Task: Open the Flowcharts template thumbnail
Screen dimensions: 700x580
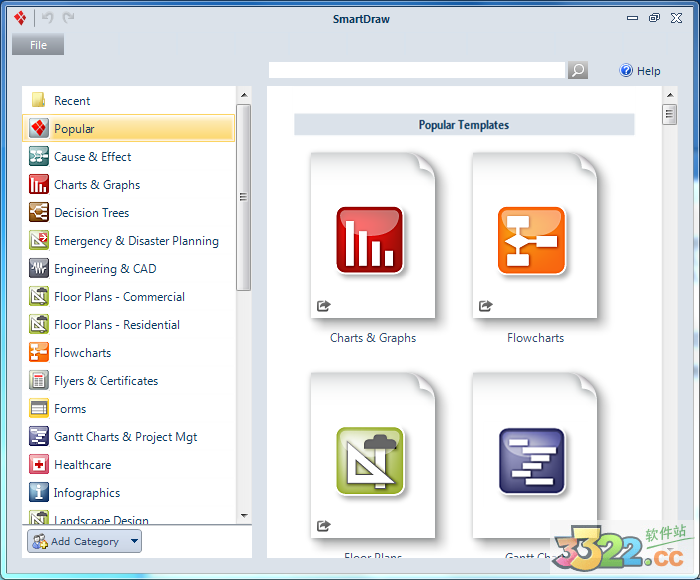Action: point(535,235)
